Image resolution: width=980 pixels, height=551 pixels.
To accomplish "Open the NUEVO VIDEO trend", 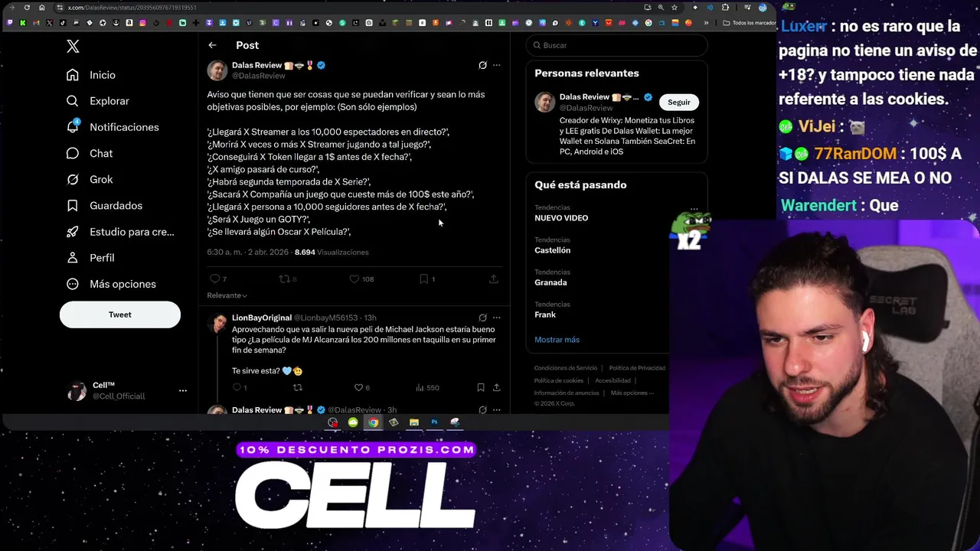I will point(561,218).
